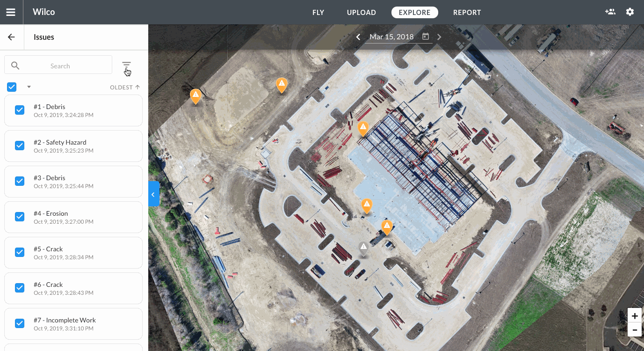Uncheck issue #2 - Safety Hazard
Image resolution: width=644 pixels, height=351 pixels.
(x=20, y=146)
